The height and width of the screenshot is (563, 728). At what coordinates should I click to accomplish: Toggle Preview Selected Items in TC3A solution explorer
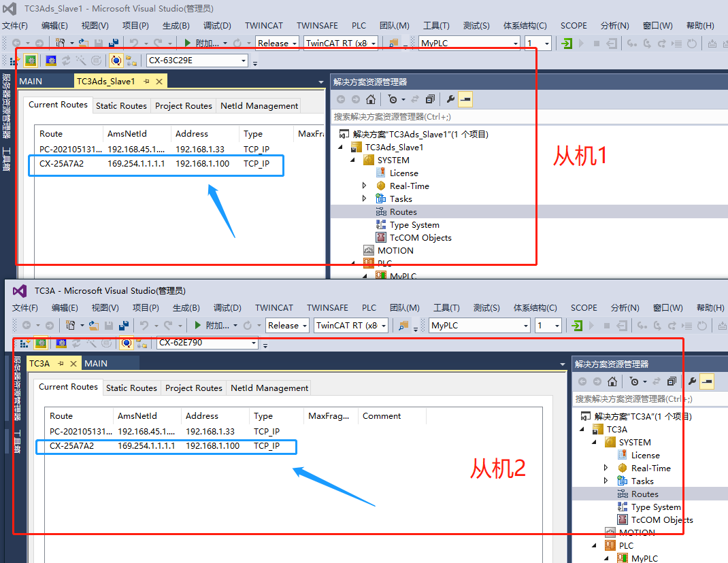tap(707, 381)
